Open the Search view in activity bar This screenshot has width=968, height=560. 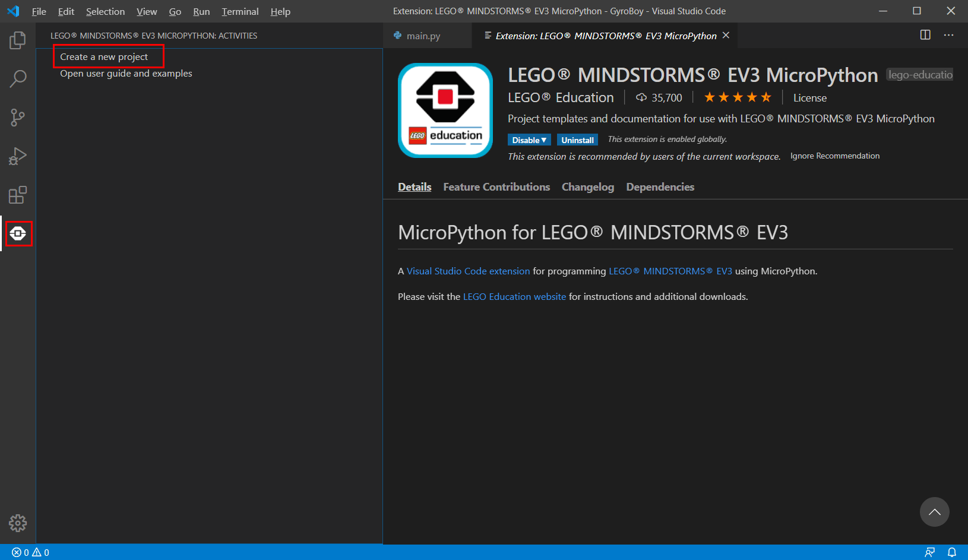click(x=18, y=79)
